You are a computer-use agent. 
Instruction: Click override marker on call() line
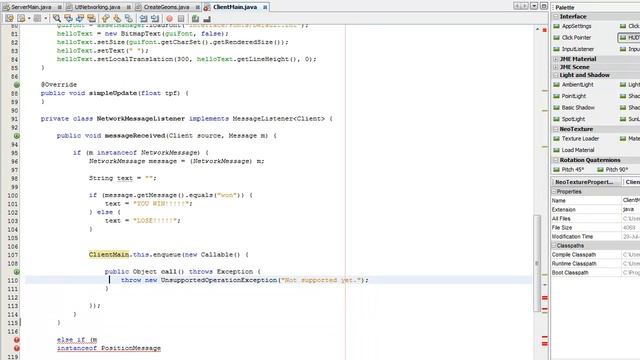click(16, 271)
